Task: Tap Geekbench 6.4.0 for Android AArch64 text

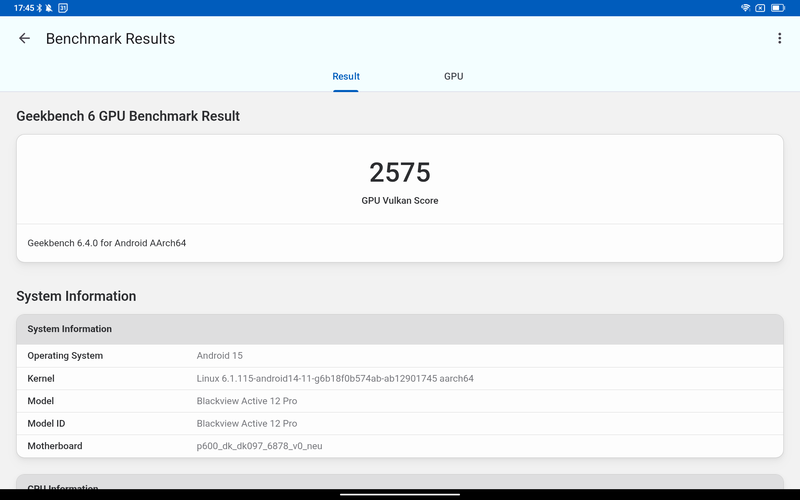Action: (x=107, y=243)
